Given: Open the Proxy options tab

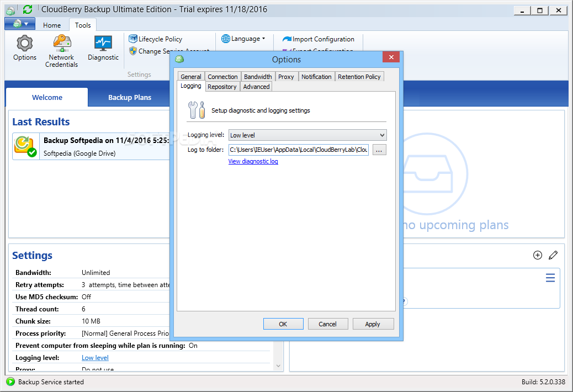Looking at the screenshot, I should (x=286, y=77).
